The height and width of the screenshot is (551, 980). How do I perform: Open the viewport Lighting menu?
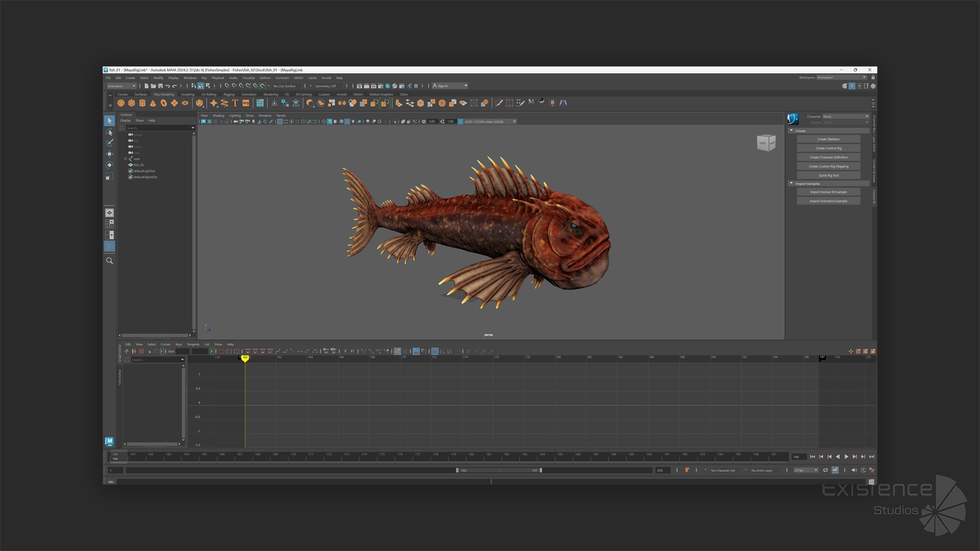(x=235, y=116)
